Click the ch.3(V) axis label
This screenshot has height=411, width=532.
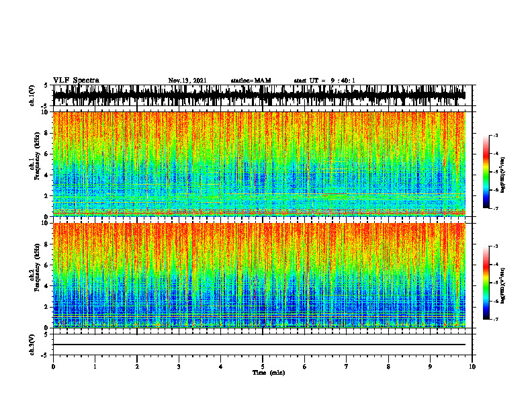[x=32, y=345]
